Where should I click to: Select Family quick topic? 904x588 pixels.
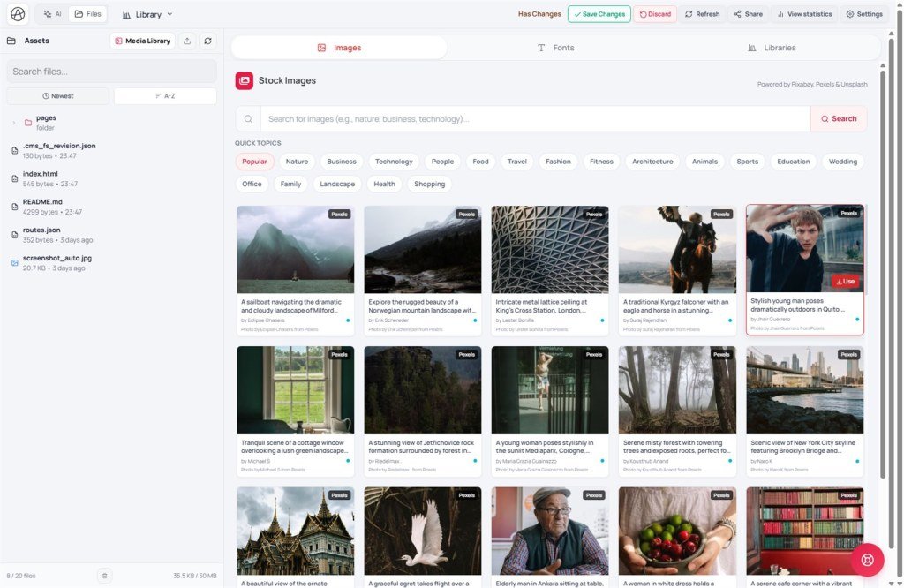click(290, 184)
